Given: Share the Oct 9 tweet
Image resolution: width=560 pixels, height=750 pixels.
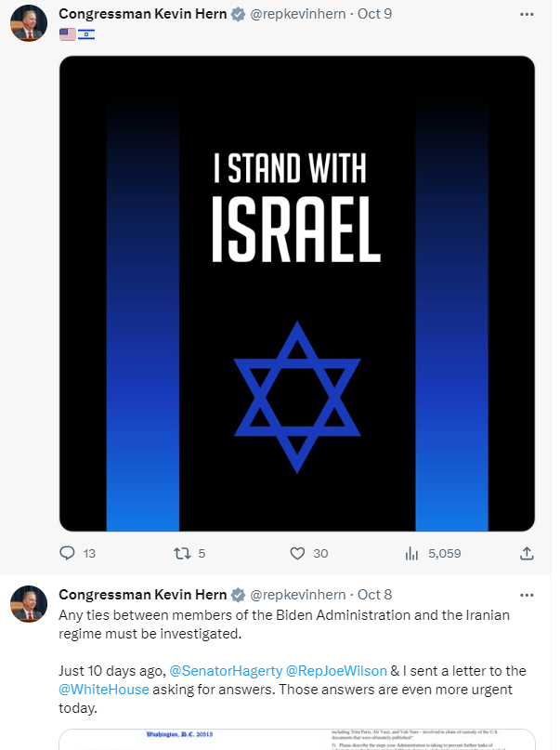Looking at the screenshot, I should (x=526, y=553).
